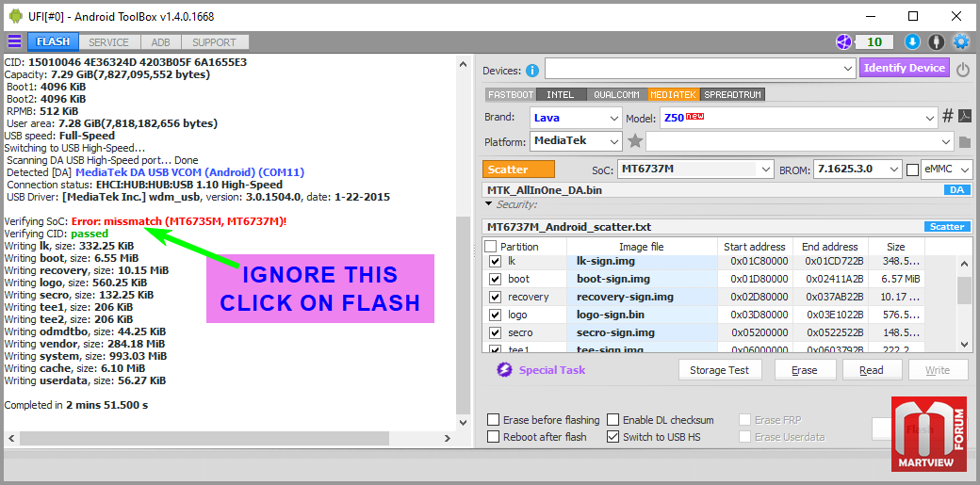
Task: Switch to the ADB tab
Action: (160, 42)
